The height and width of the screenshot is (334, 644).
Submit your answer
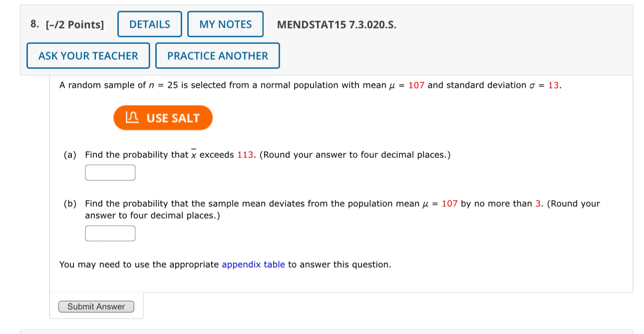[x=96, y=306]
